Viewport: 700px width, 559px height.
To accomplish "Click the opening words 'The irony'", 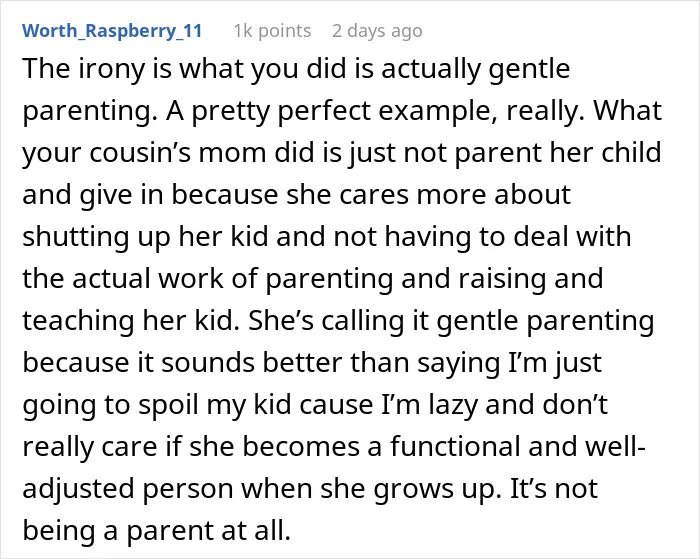I will [84, 69].
